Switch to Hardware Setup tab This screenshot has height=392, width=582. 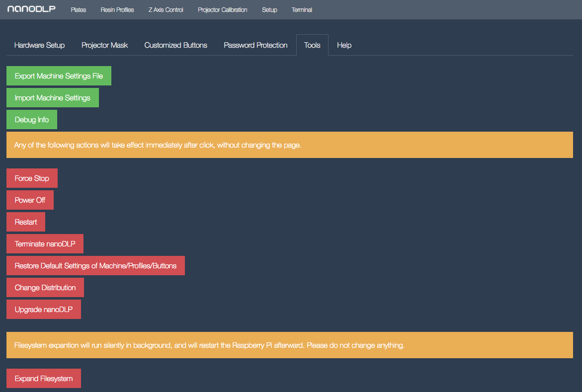40,45
